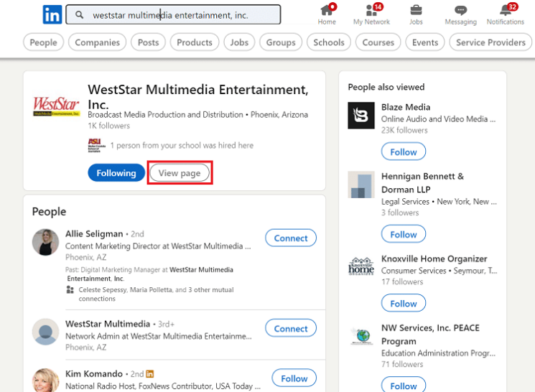
Task: Open Blaze Media name link
Action: click(406, 107)
